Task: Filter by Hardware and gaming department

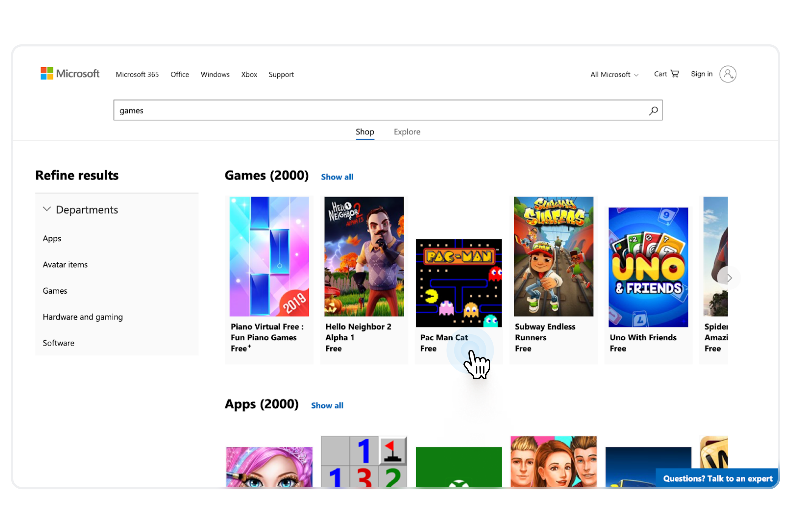Action: coord(83,317)
